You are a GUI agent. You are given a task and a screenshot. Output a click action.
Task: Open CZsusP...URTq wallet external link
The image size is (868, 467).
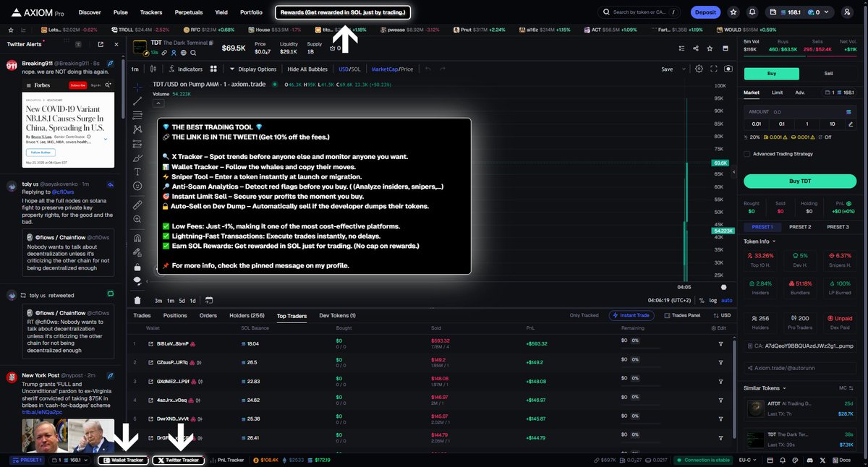[150, 362]
